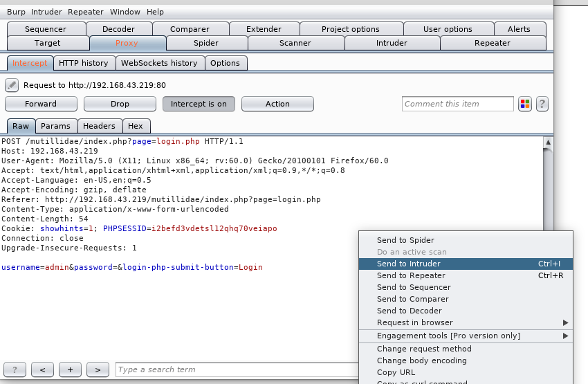Click the username=admin parameter text

35,267
